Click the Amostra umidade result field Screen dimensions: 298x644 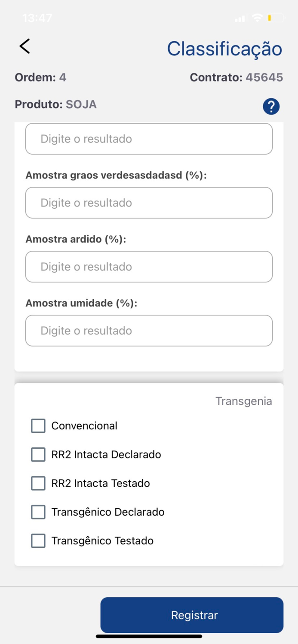tap(149, 331)
